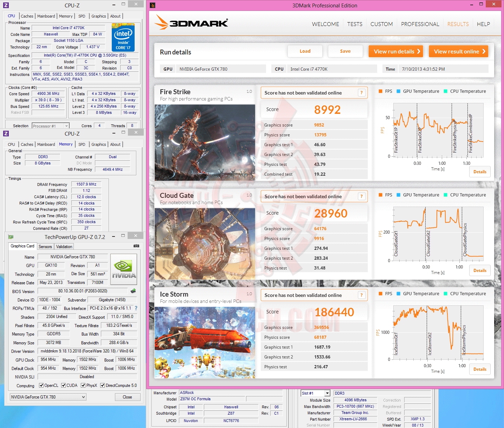Open the TESTS tab in 3DMark
Screen dimensions: 504x428
tap(355, 24)
